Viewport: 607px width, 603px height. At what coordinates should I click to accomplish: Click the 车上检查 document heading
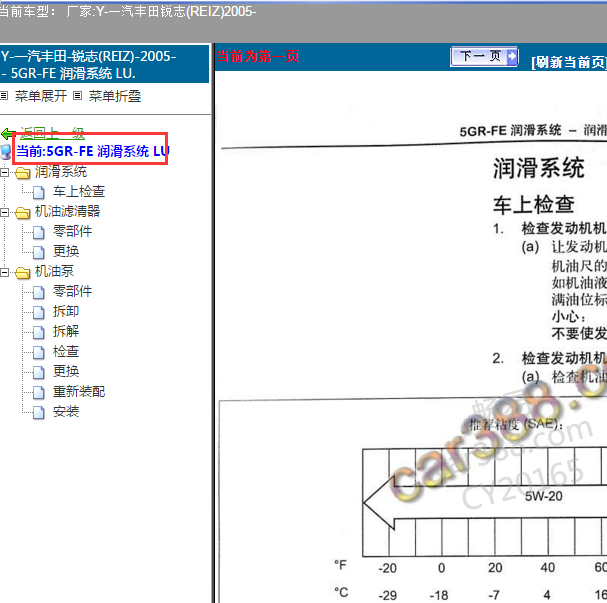pyautogui.click(x=534, y=205)
